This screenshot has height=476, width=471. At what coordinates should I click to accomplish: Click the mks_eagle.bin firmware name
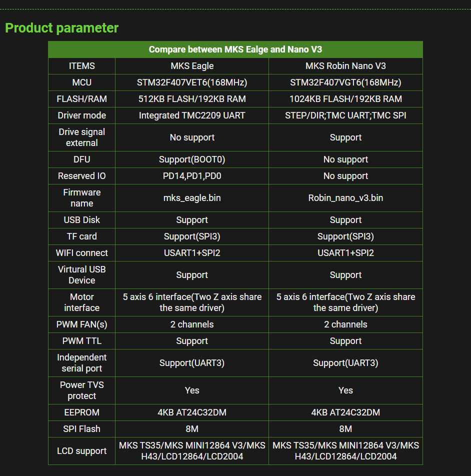[x=192, y=198]
